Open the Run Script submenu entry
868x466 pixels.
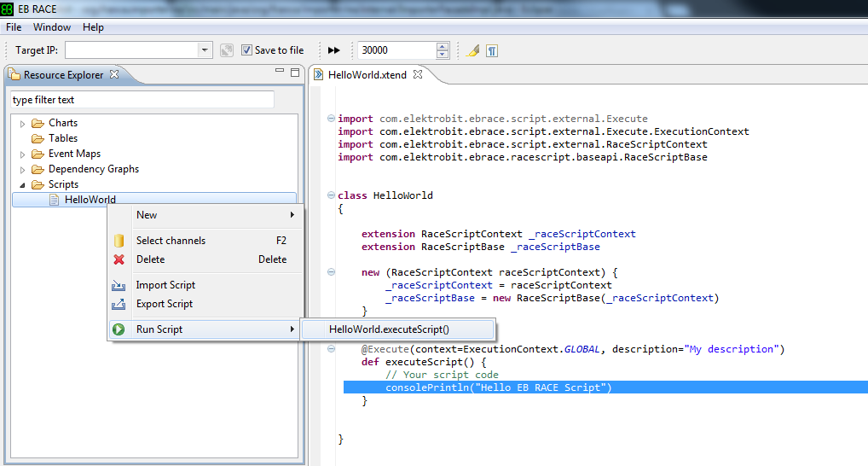205,329
